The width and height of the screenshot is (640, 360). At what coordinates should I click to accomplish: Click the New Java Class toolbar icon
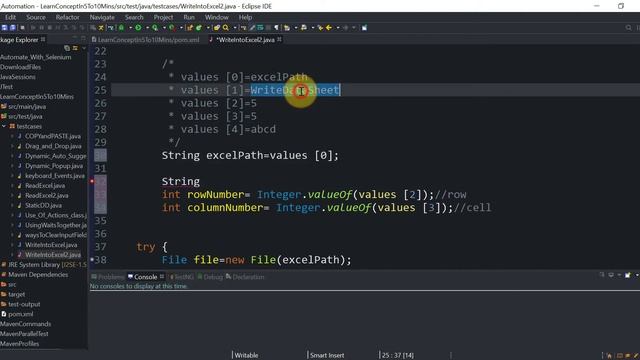coord(199,28)
